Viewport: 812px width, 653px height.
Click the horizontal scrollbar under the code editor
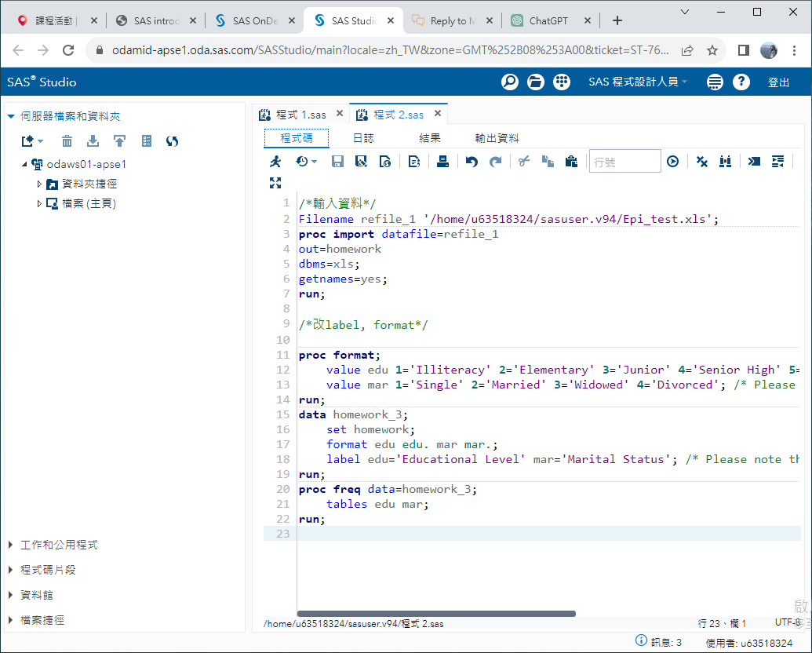pyautogui.click(x=436, y=614)
